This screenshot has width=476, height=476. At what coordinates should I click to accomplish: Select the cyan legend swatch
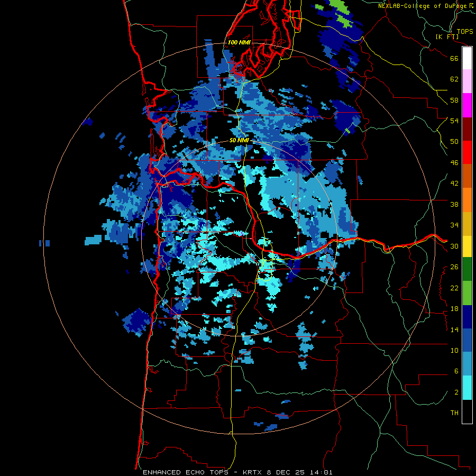(x=467, y=388)
